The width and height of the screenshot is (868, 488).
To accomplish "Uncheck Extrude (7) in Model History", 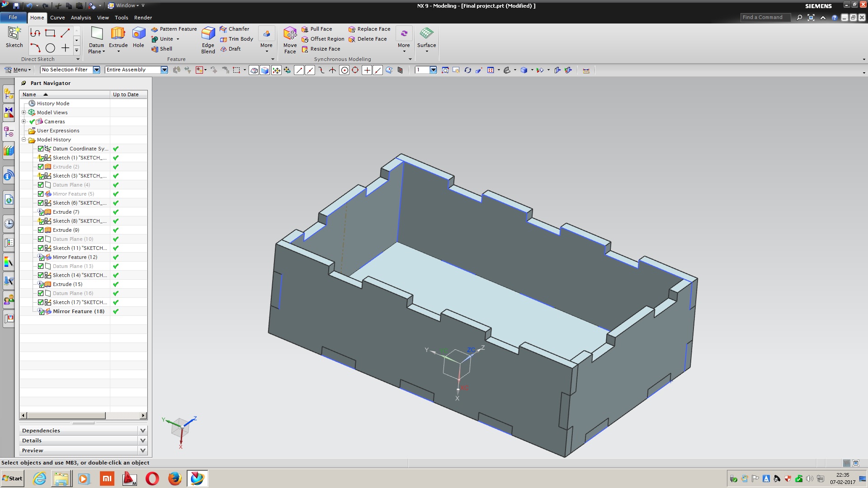I will click(x=41, y=212).
